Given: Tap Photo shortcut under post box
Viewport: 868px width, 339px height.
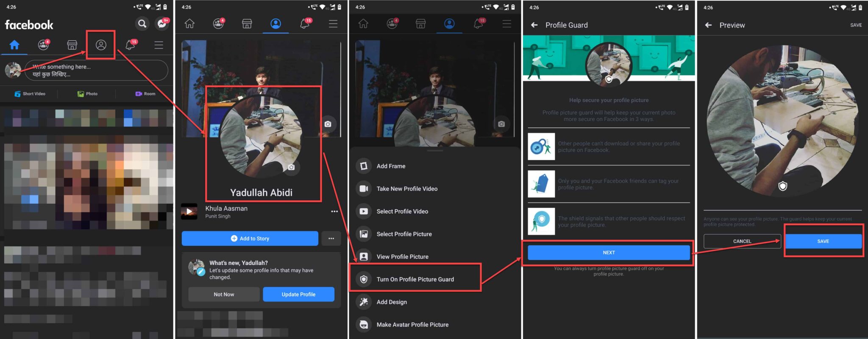Looking at the screenshot, I should click(87, 94).
